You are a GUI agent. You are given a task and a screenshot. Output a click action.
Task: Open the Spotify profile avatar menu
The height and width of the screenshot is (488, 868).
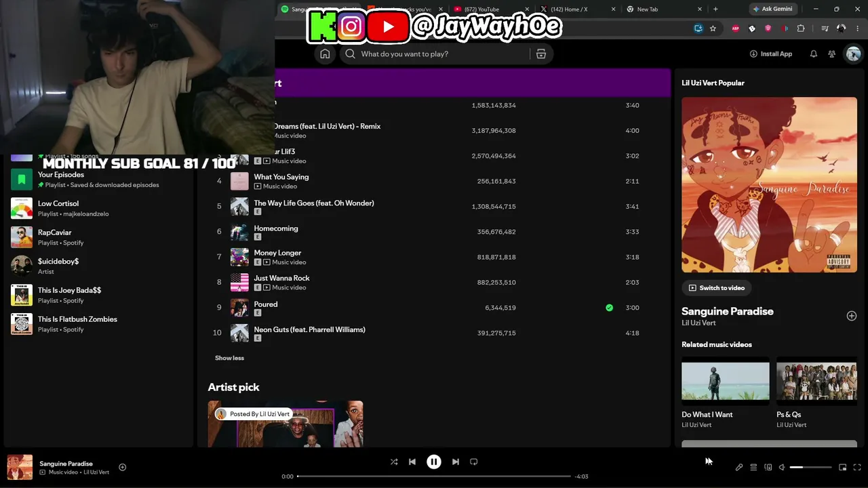853,54
